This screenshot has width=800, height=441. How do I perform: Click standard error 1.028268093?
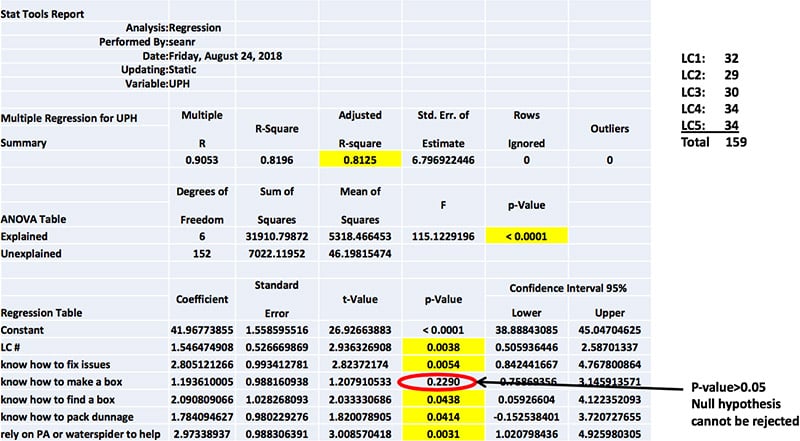pos(277,400)
